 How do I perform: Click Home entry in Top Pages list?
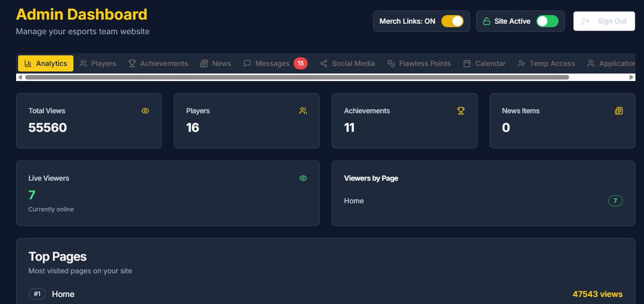click(x=63, y=294)
